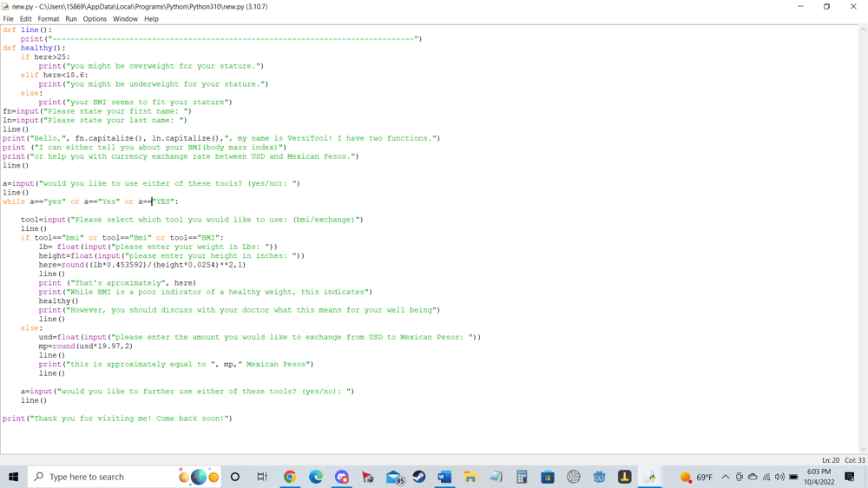Screen dimensions: 868x488
Task: Open Google Chrome from the taskbar
Action: pyautogui.click(x=290, y=477)
